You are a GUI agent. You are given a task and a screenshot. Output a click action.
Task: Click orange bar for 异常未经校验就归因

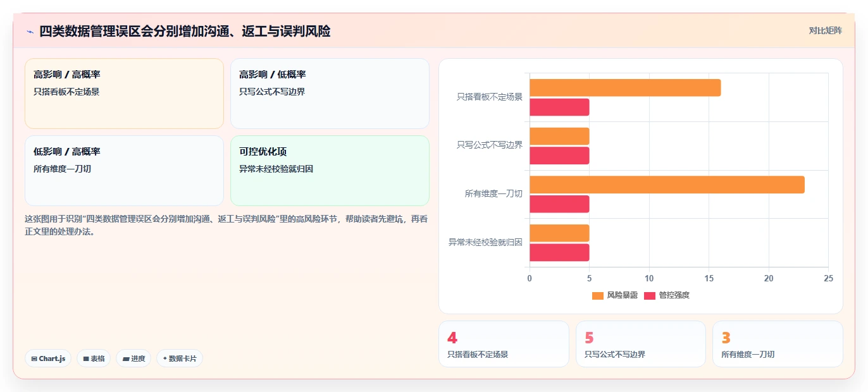559,233
